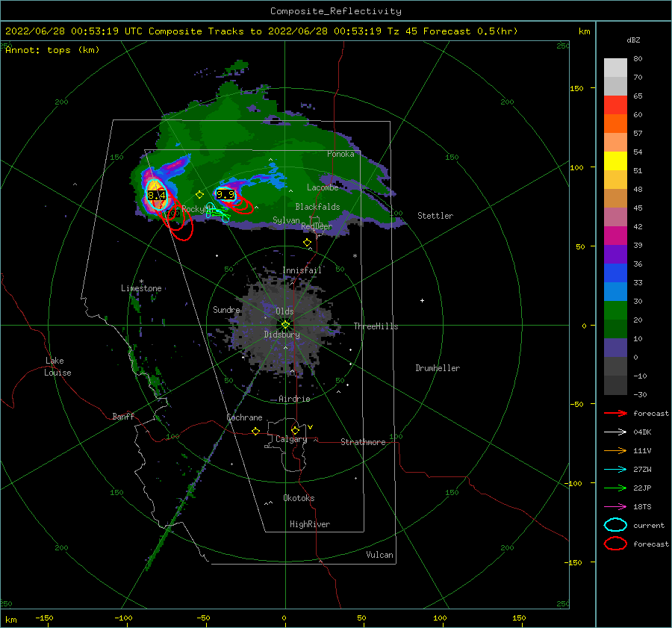
Task: Click the -30 value in dBZ legend
Action: 640,394
